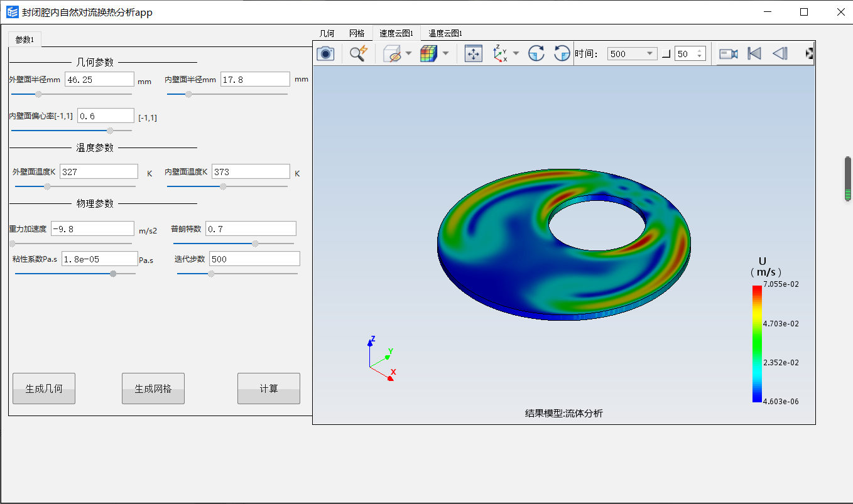Click the 外壁面半径mm input field

click(x=99, y=79)
